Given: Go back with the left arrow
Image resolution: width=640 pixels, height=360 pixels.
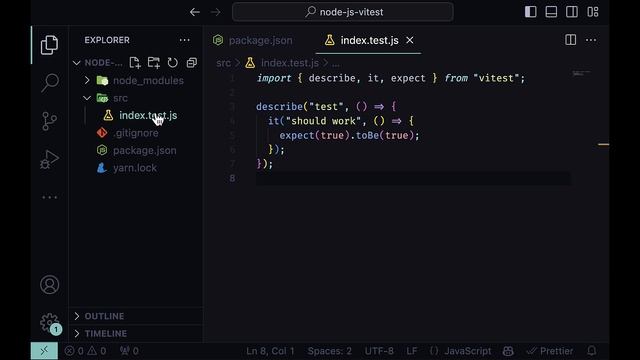Looking at the screenshot, I should (195, 12).
